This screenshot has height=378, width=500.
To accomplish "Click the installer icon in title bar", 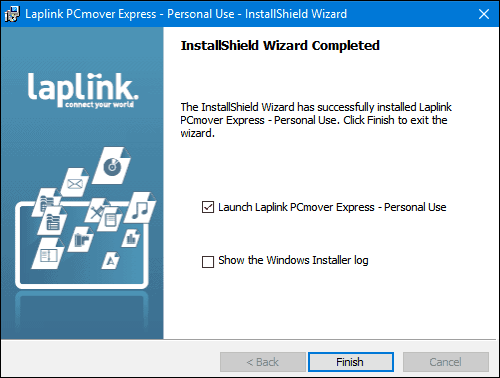I will [x=12, y=14].
